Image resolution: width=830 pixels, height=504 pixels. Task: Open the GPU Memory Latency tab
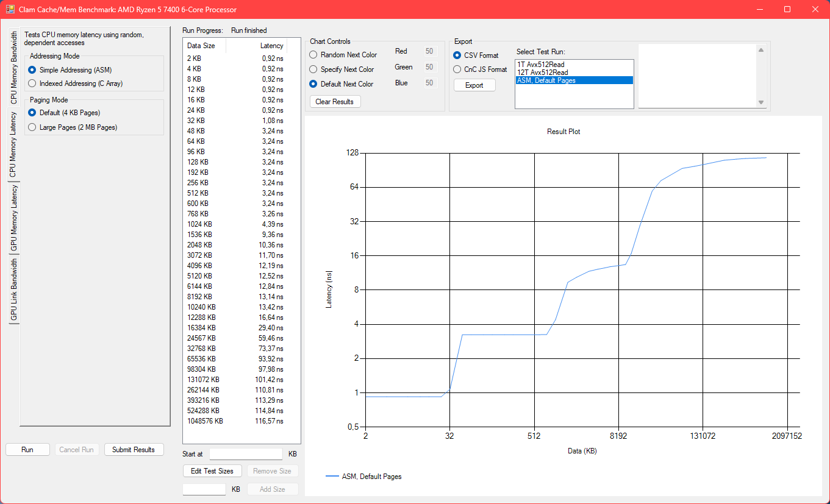(14, 218)
